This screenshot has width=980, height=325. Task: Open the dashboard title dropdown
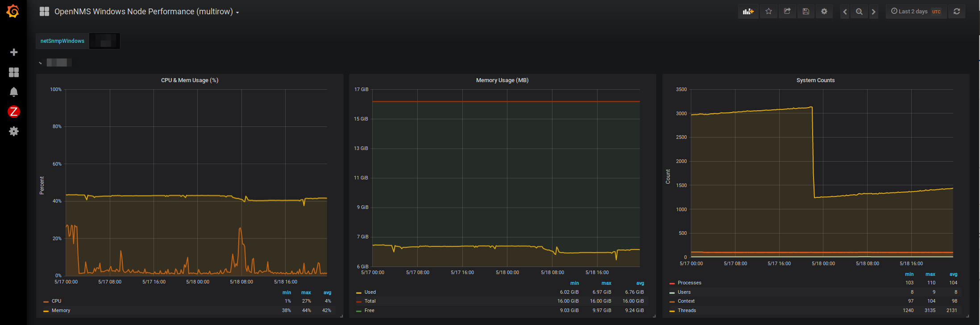coord(147,12)
